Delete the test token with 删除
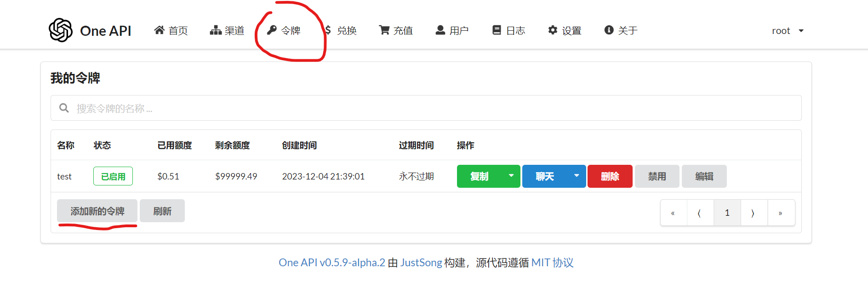Image resolution: width=868 pixels, height=286 pixels. (x=610, y=176)
